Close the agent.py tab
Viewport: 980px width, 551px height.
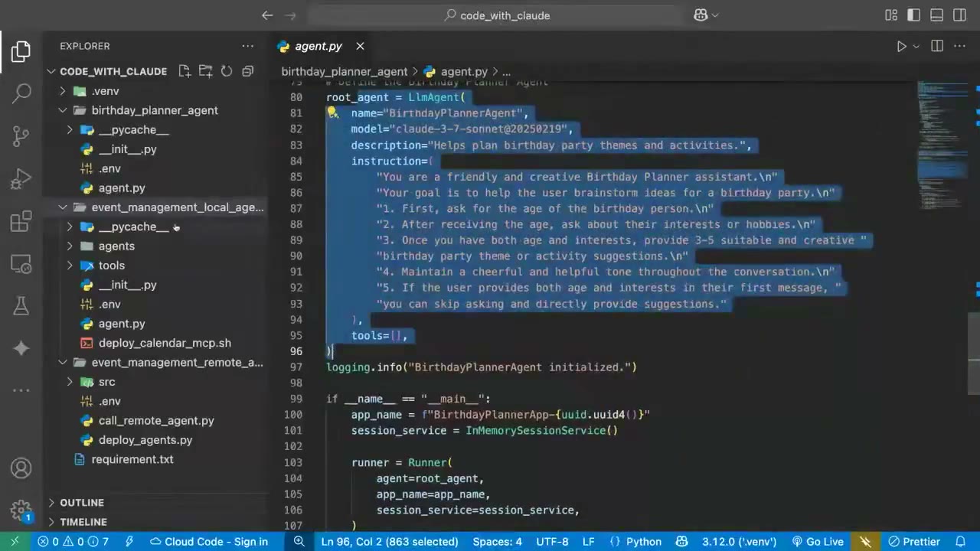point(360,46)
